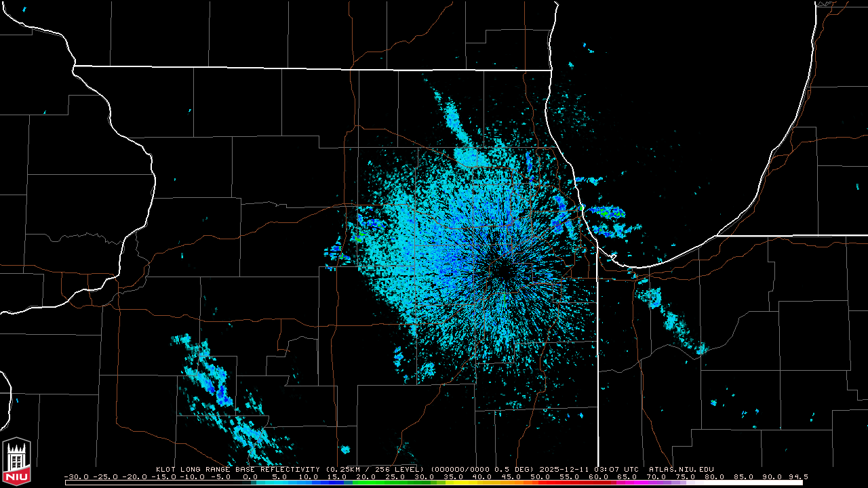Click the KLOT Long Range Base Reflectivity title

coord(237,469)
